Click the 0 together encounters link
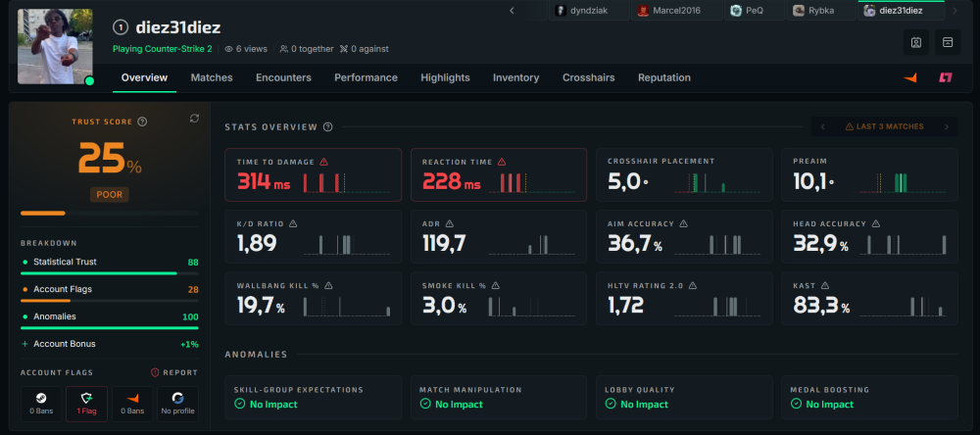This screenshot has width=980, height=435. (306, 49)
